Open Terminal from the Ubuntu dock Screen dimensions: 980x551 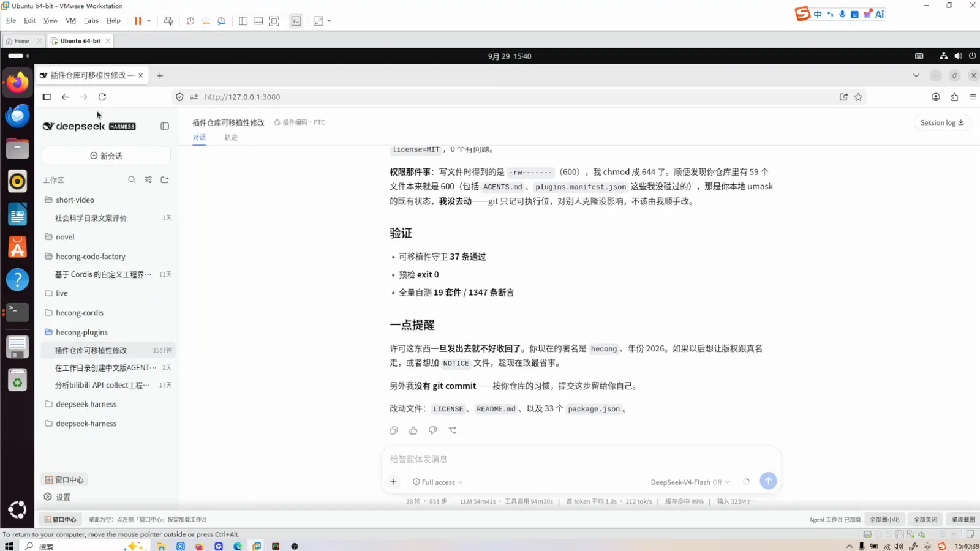click(x=17, y=312)
